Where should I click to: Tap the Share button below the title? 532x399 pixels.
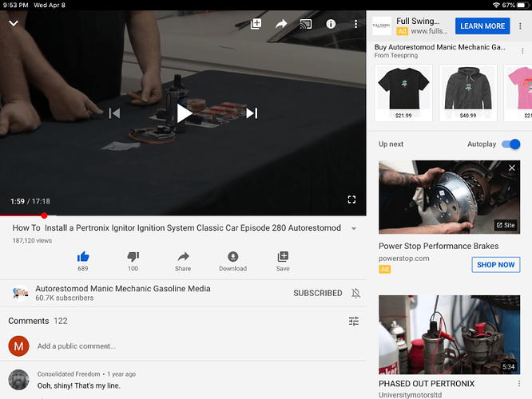[183, 262]
